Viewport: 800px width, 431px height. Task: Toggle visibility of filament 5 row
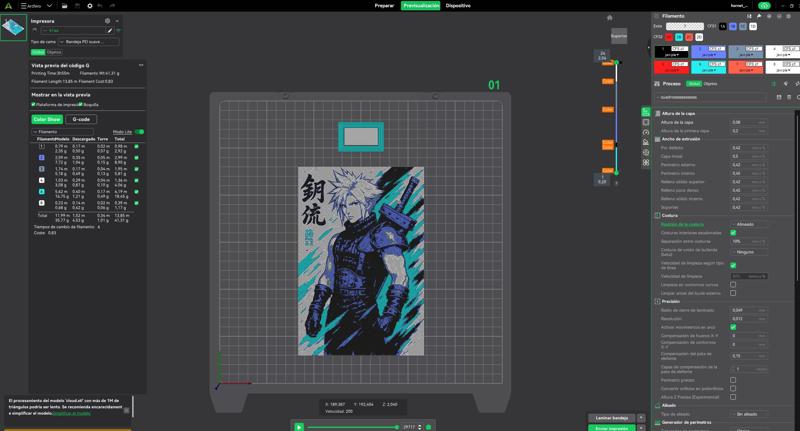136,192
